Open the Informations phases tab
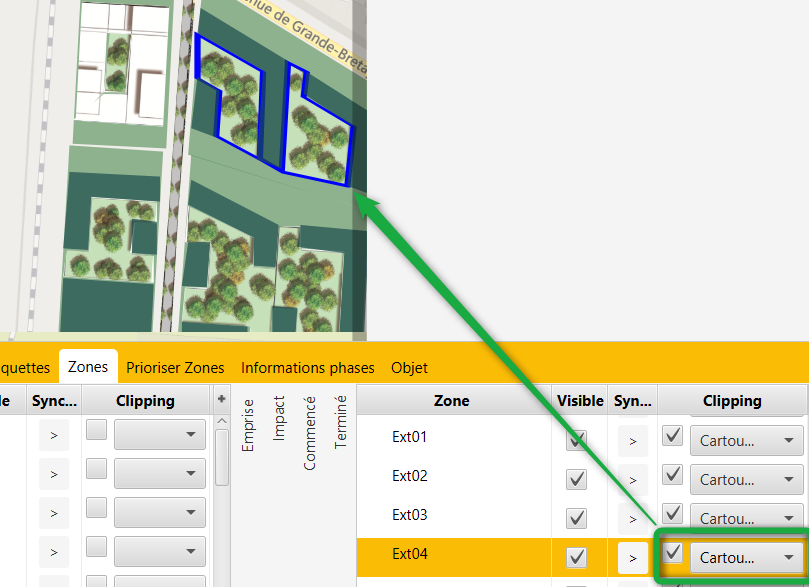809x587 pixels. click(x=308, y=368)
